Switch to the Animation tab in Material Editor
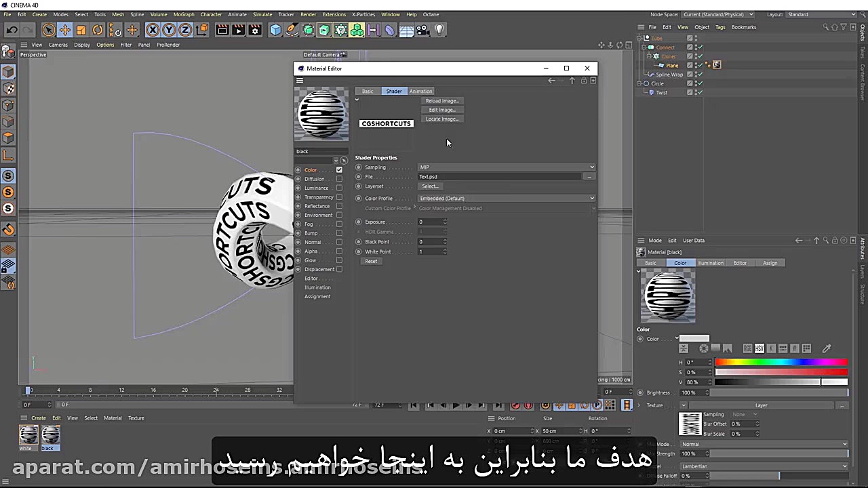868x488 pixels. click(420, 91)
